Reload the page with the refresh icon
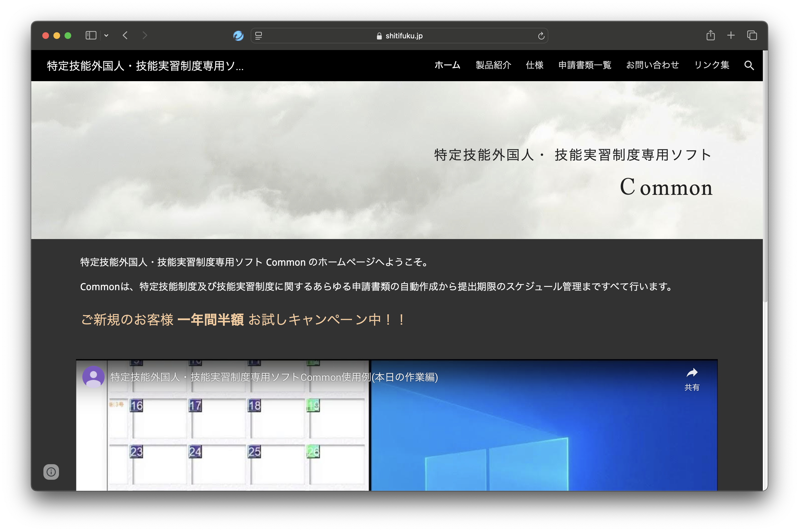This screenshot has width=799, height=532. (x=541, y=36)
